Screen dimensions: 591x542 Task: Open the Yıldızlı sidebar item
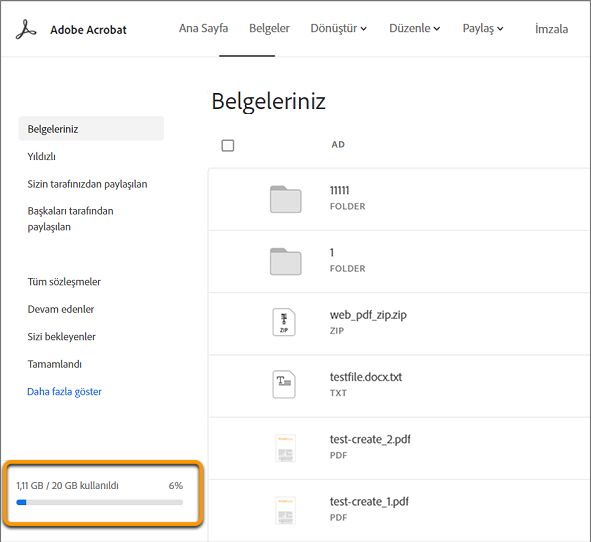(x=41, y=156)
